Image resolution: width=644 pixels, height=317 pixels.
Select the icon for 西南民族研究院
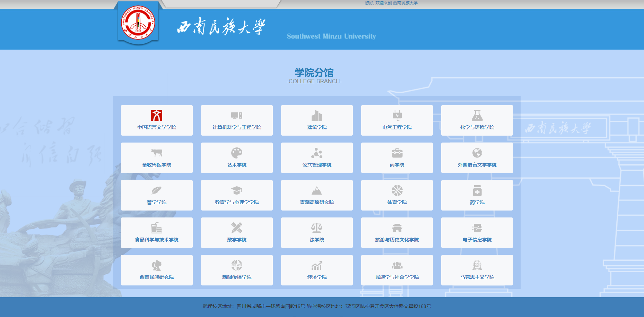157,265
